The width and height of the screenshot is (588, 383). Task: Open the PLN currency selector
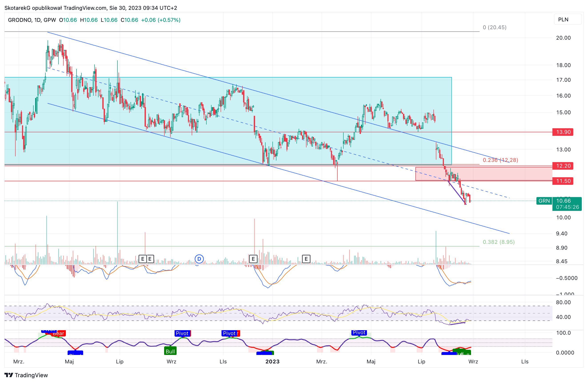coord(568,20)
